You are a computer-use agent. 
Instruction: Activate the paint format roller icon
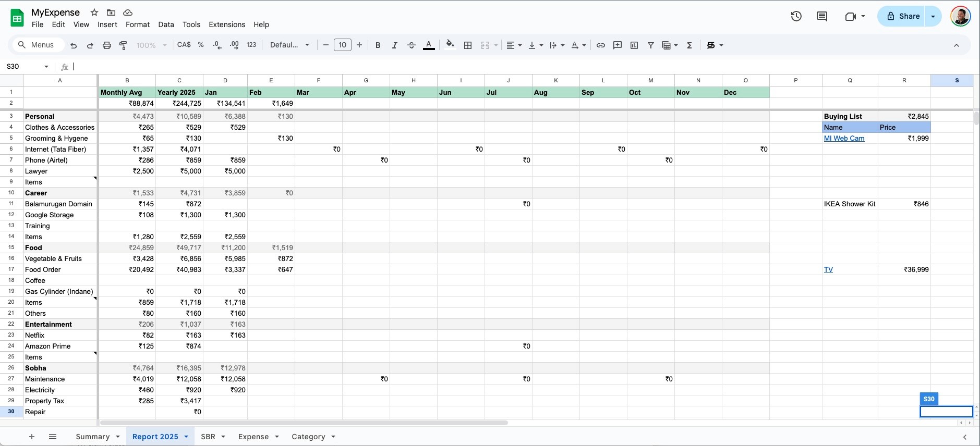tap(124, 45)
